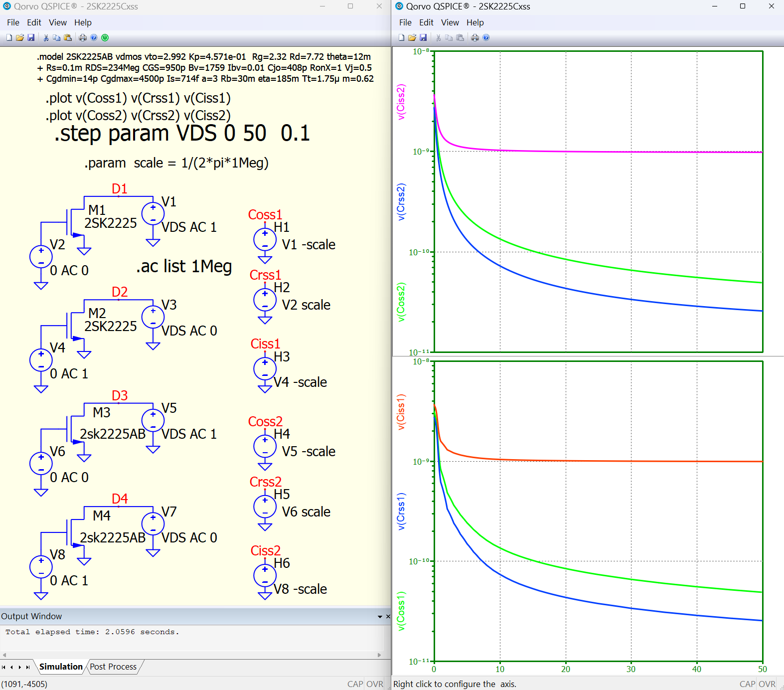Open the Edit menu in waveform window
The width and height of the screenshot is (784, 690).
coord(426,22)
